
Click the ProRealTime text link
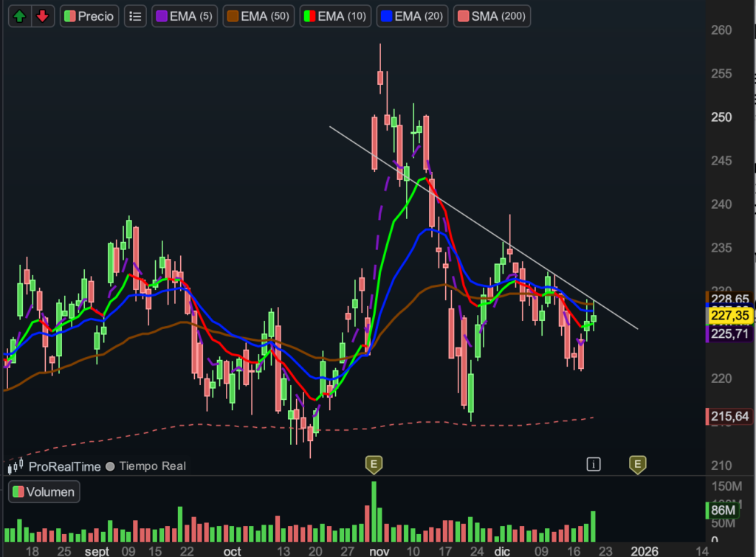[65, 466]
